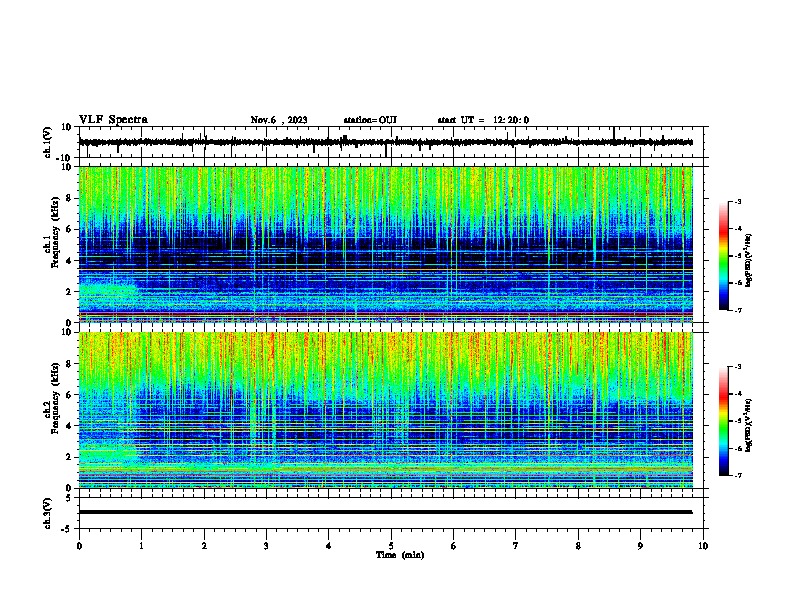Click the "VLF Spectra" plot title

(x=113, y=120)
